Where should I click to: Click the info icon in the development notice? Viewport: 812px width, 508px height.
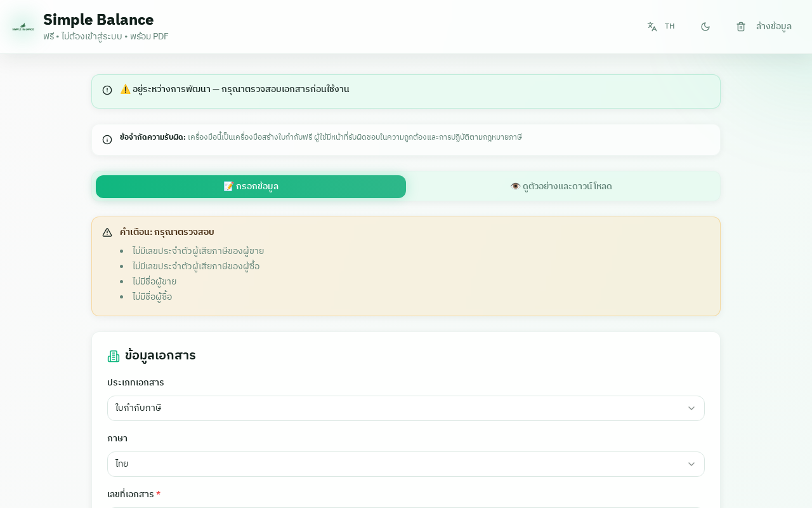(107, 90)
